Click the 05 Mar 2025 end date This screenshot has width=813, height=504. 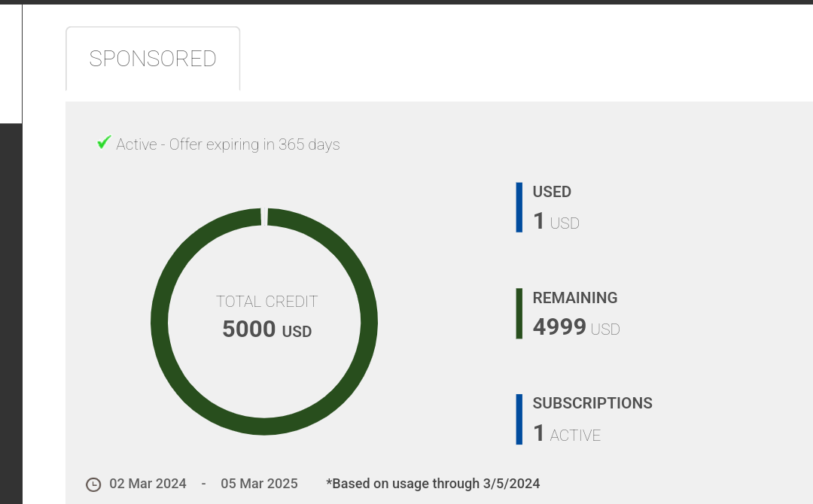(x=259, y=484)
